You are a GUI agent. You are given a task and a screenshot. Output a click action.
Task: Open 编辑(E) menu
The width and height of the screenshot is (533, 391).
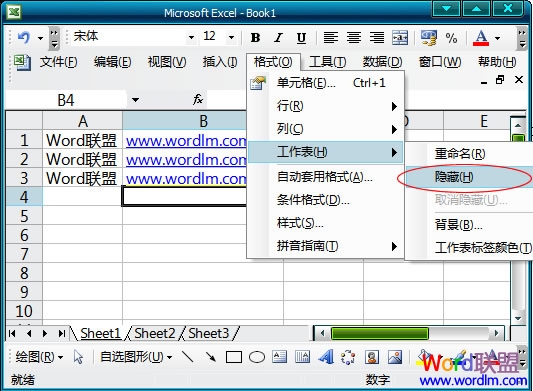tap(113, 62)
